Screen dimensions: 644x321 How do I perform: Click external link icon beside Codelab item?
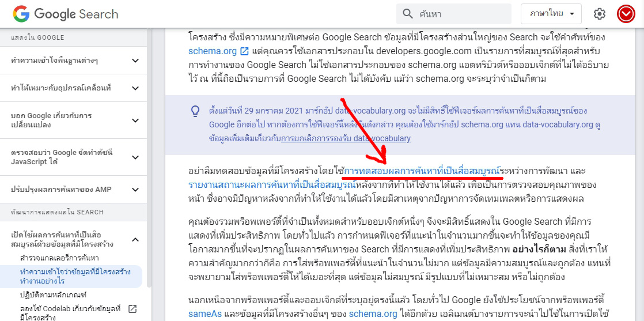(x=132, y=309)
